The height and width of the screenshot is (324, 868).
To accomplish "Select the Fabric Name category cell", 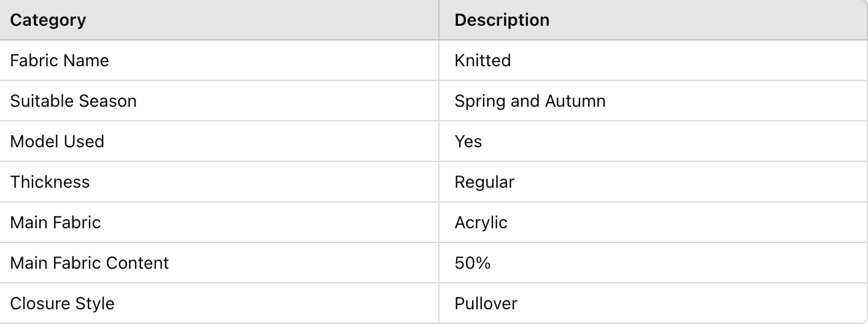I will (60, 61).
